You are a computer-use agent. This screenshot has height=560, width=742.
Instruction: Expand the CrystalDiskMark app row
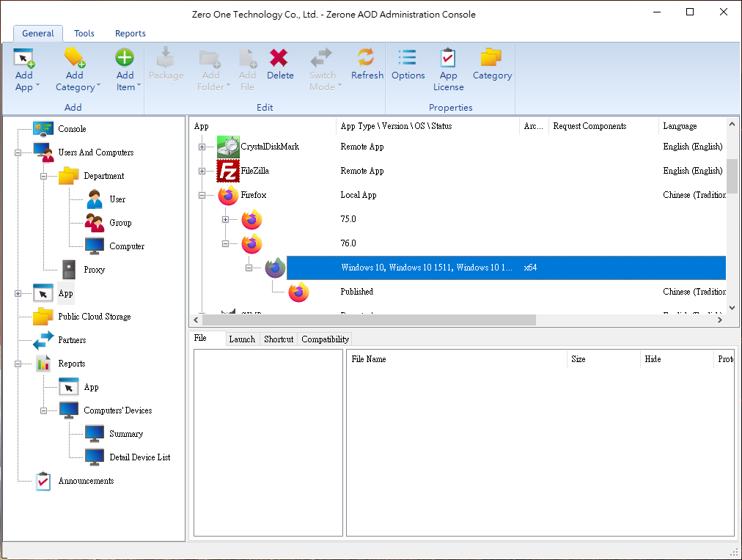[202, 147]
